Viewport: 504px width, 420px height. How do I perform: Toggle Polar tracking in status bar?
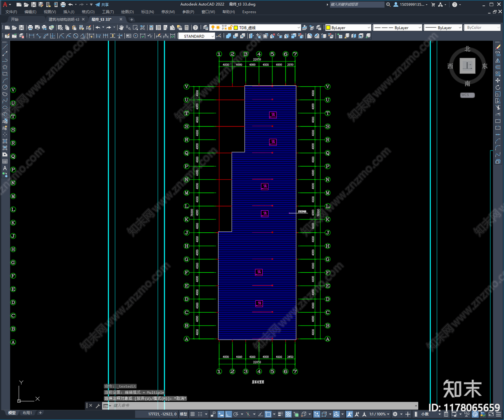point(236,414)
